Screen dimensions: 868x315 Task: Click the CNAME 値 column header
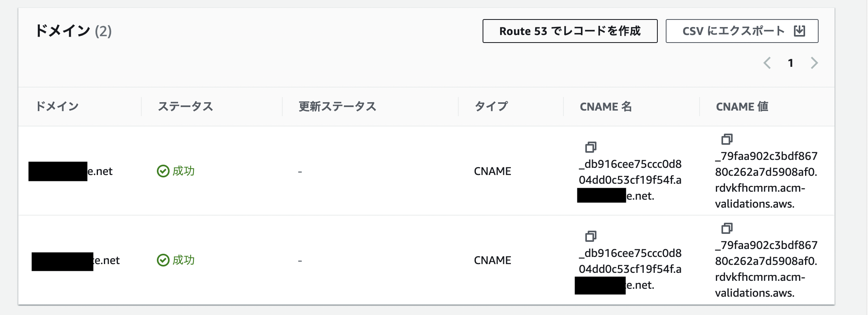[x=741, y=106]
